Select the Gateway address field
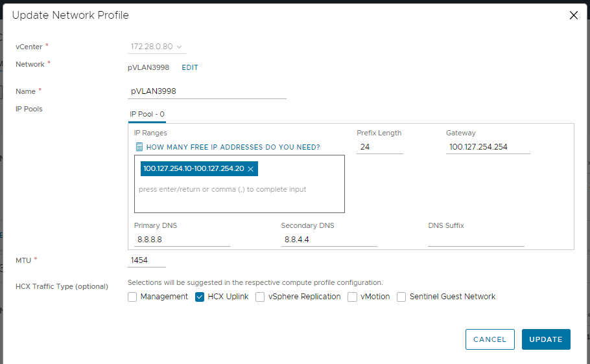 488,147
